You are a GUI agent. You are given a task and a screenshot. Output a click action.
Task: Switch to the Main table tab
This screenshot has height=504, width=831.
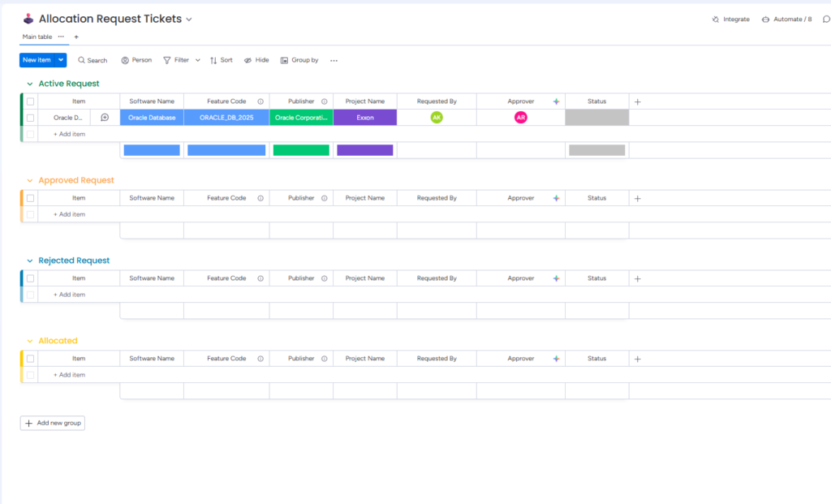click(37, 37)
